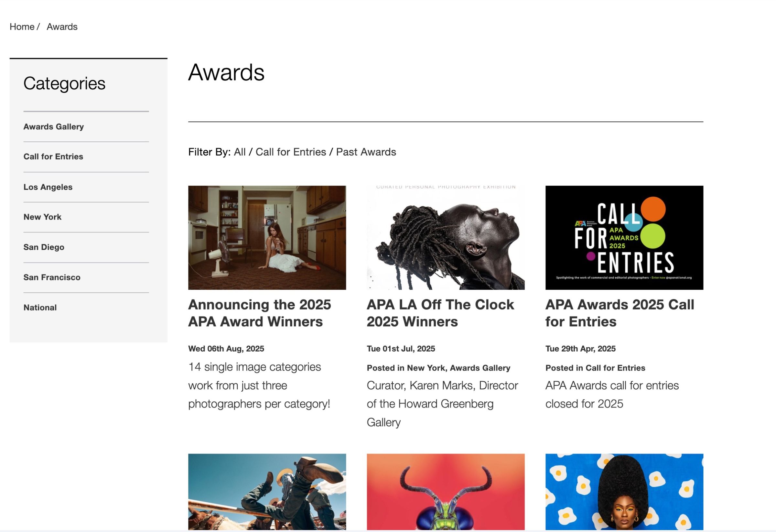The height and width of the screenshot is (532, 776).
Task: Filter by Past Awards
Action: (x=366, y=152)
